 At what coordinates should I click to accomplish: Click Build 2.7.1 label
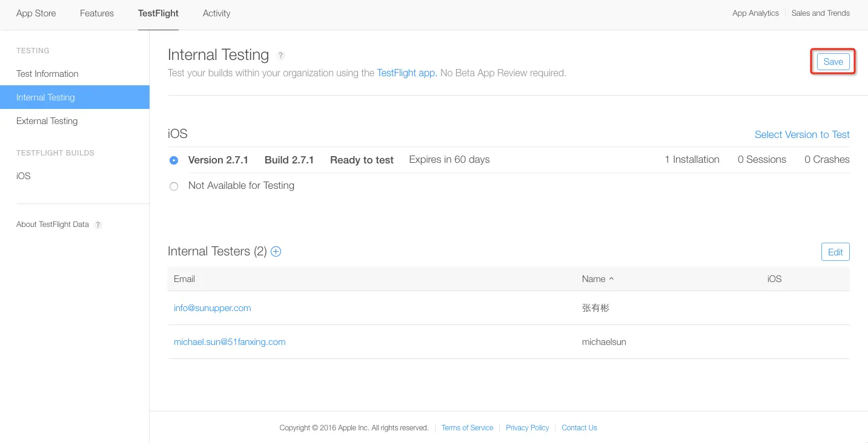289,160
